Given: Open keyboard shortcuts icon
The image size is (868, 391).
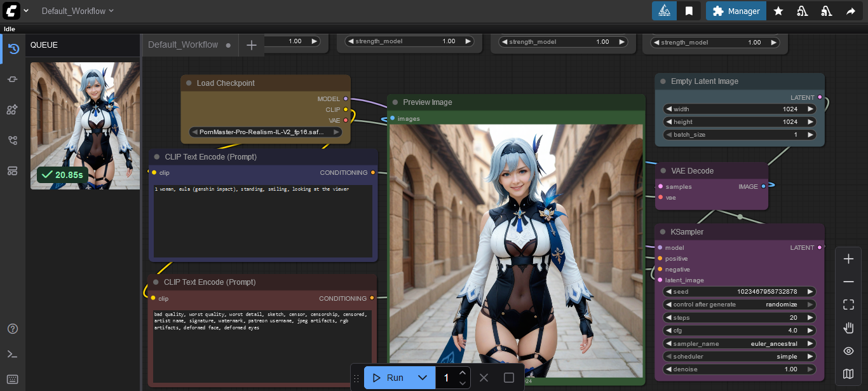Looking at the screenshot, I should point(13,380).
